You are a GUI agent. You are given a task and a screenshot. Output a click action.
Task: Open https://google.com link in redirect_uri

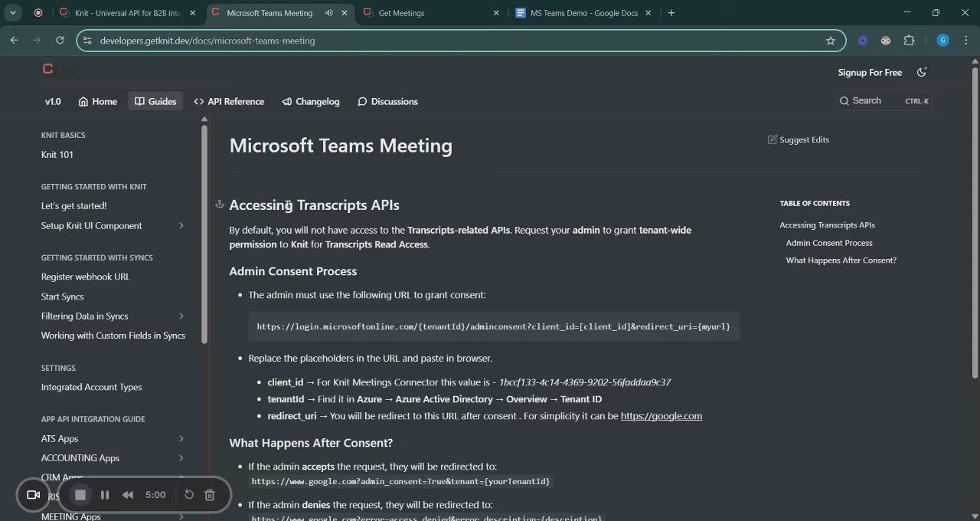pos(661,416)
